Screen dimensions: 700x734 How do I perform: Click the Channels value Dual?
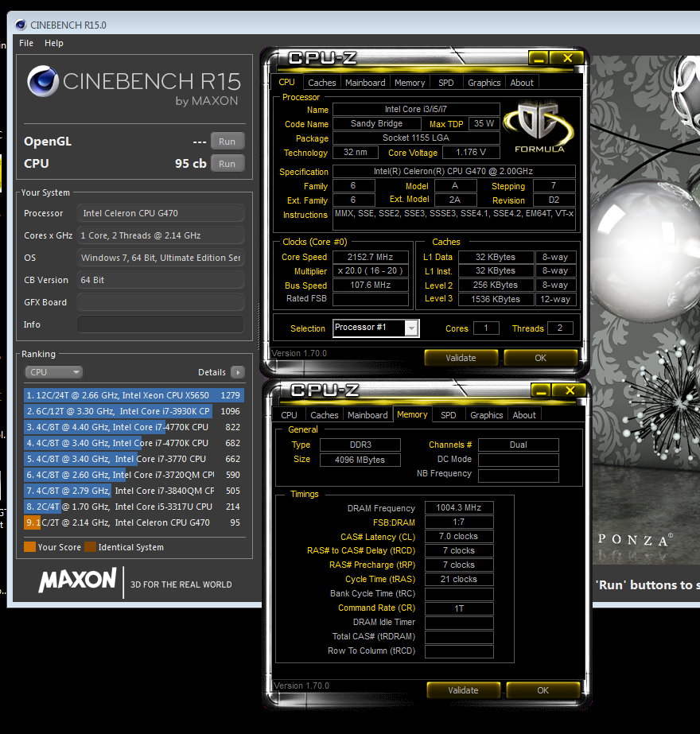click(519, 445)
